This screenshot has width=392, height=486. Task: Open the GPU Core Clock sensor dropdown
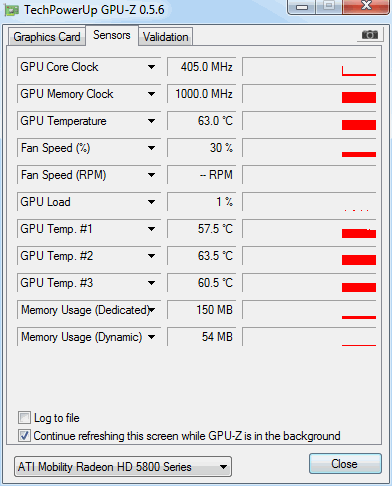[x=151, y=67]
